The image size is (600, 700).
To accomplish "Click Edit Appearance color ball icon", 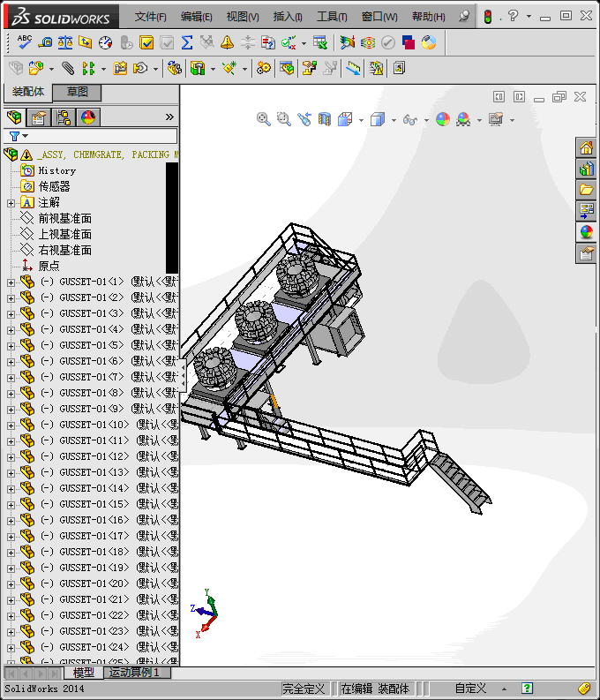I will click(443, 119).
